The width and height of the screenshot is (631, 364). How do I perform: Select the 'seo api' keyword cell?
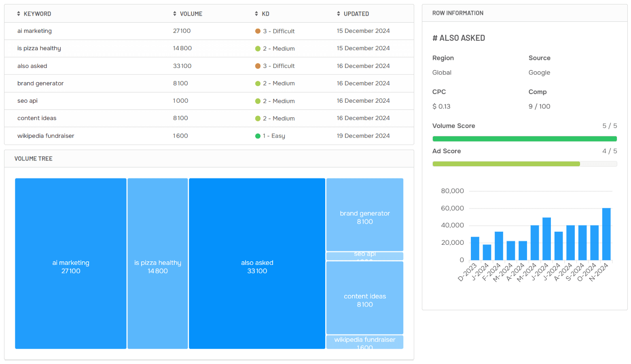click(x=28, y=101)
